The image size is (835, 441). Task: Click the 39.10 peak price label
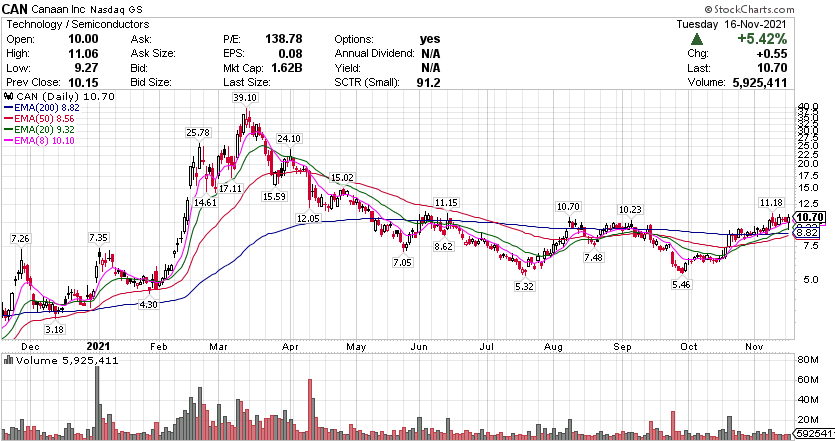tap(245, 97)
